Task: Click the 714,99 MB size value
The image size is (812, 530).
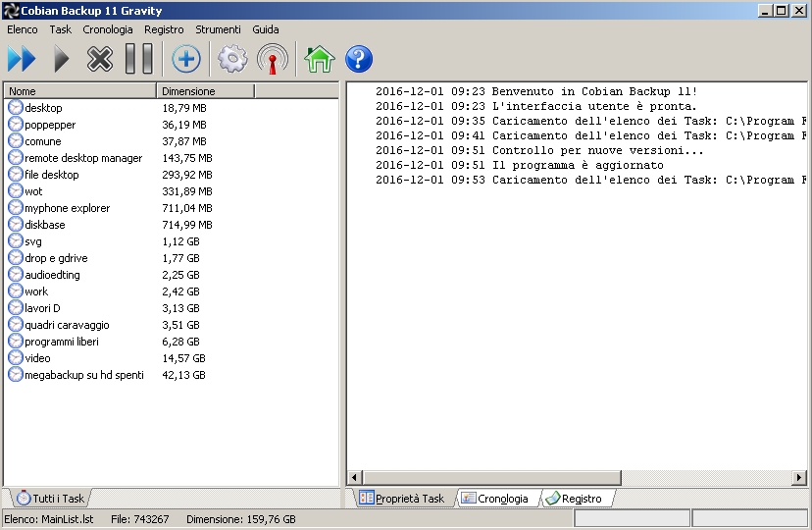Action: (x=187, y=225)
